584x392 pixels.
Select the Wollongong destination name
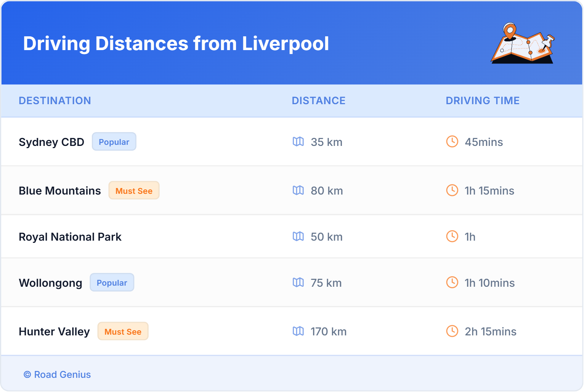(50, 283)
